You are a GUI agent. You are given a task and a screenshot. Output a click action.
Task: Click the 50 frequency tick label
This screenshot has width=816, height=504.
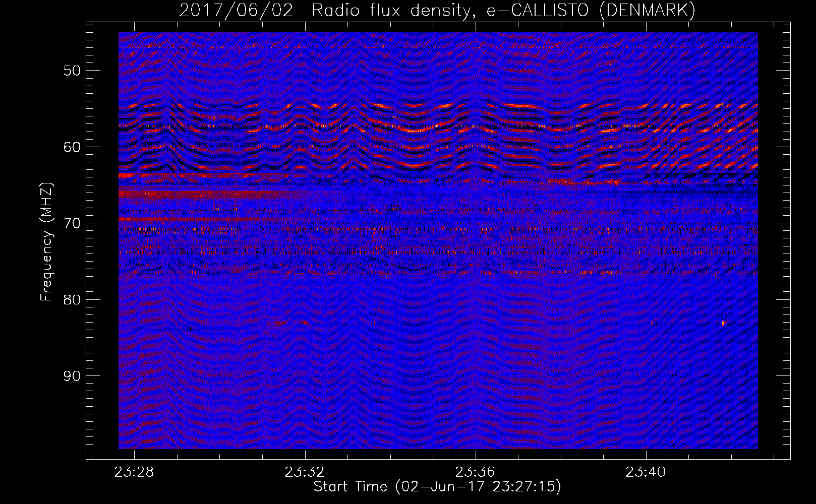pos(72,71)
